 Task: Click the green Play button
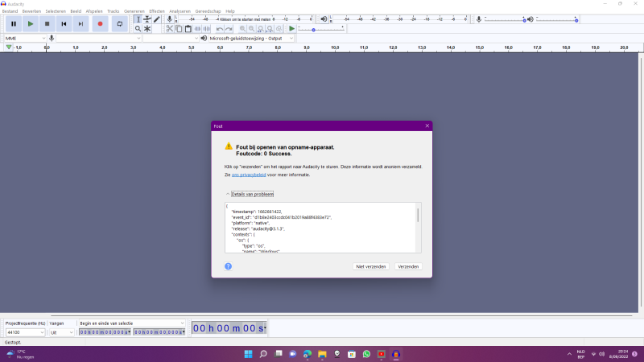coord(31,24)
